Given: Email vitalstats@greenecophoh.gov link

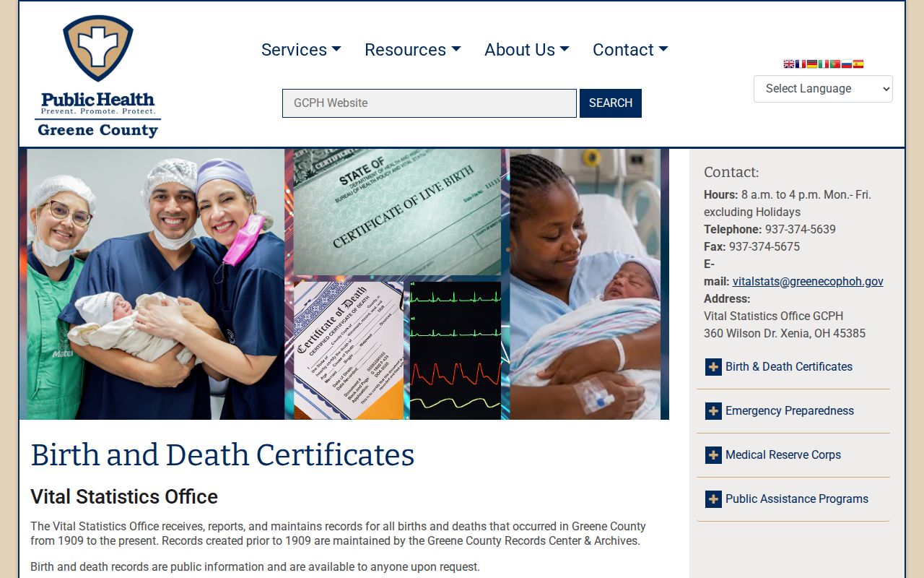Looking at the screenshot, I should (x=808, y=282).
